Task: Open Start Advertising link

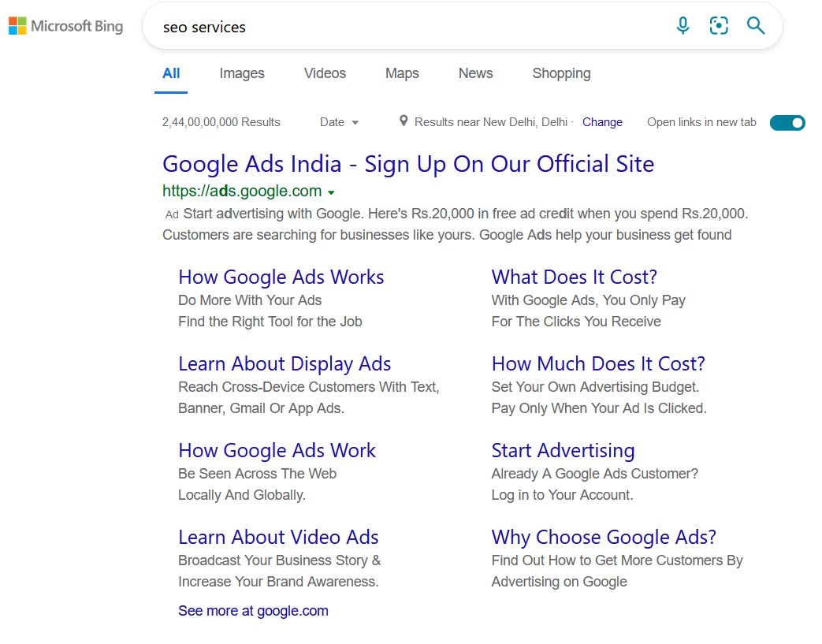Action: click(x=563, y=451)
